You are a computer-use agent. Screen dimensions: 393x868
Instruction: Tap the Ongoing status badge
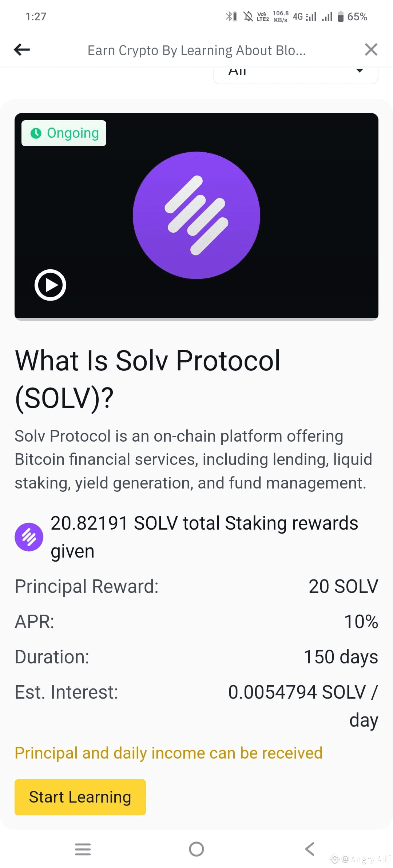[x=64, y=133]
